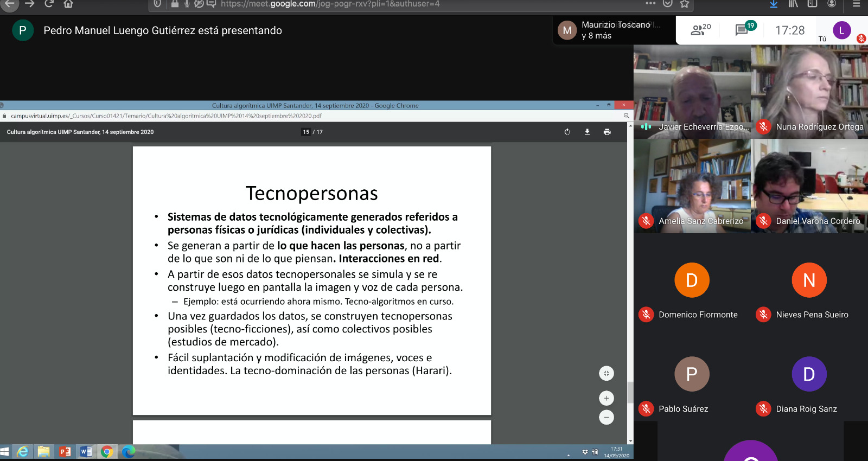
Task: Select the campusvirtual.uimp.es URL in shared Chrome window
Action: tap(166, 116)
